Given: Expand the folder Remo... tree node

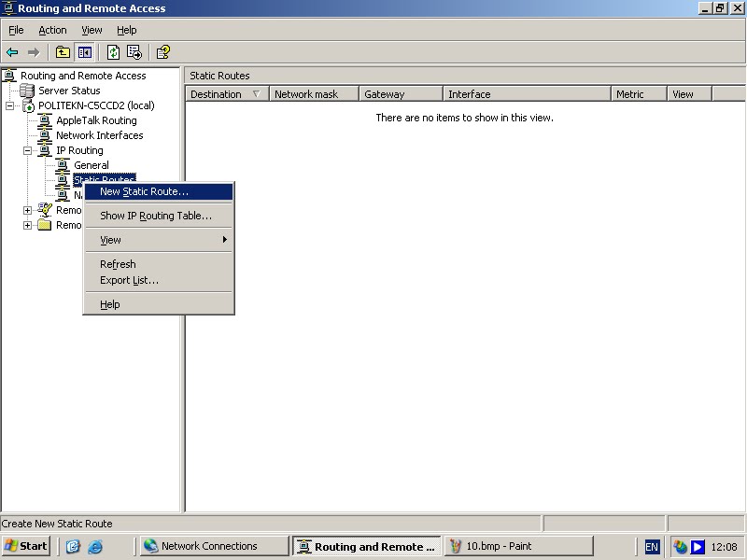Looking at the screenshot, I should (28, 225).
